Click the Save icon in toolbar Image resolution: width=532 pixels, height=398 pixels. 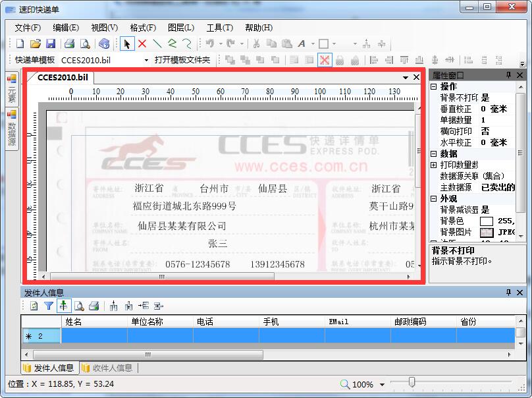[51, 44]
